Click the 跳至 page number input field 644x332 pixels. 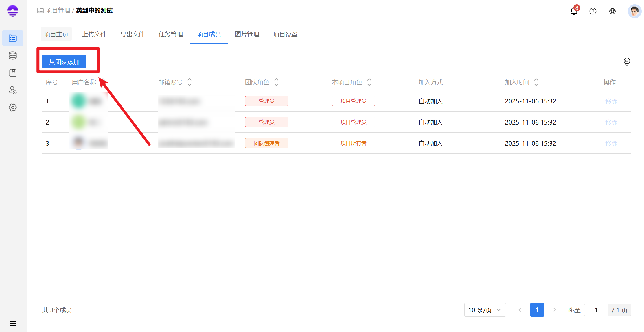click(x=596, y=310)
